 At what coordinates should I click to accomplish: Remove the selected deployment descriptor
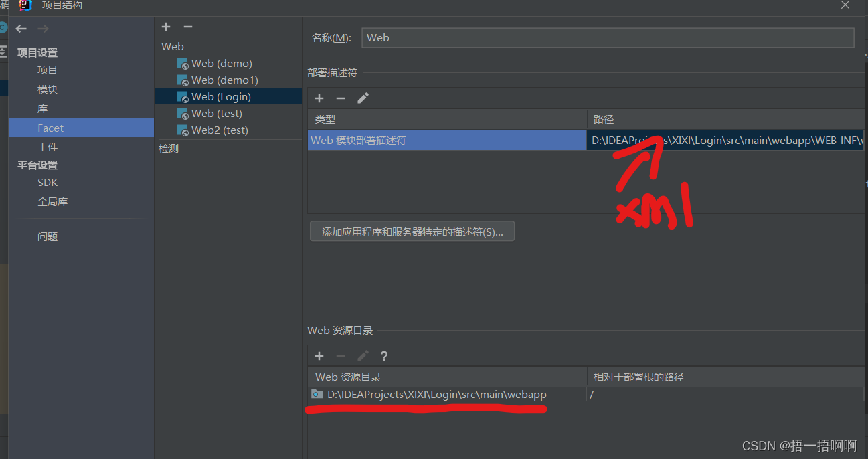341,98
